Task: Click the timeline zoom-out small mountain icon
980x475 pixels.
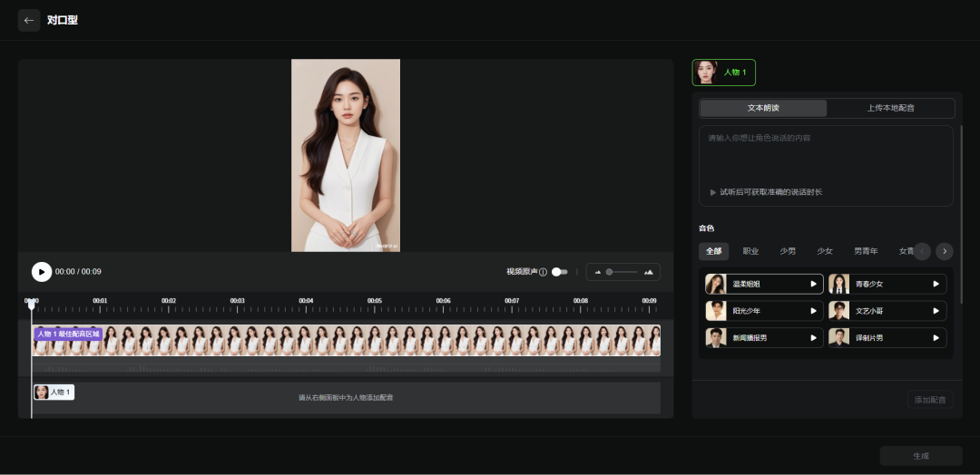Action: [598, 272]
